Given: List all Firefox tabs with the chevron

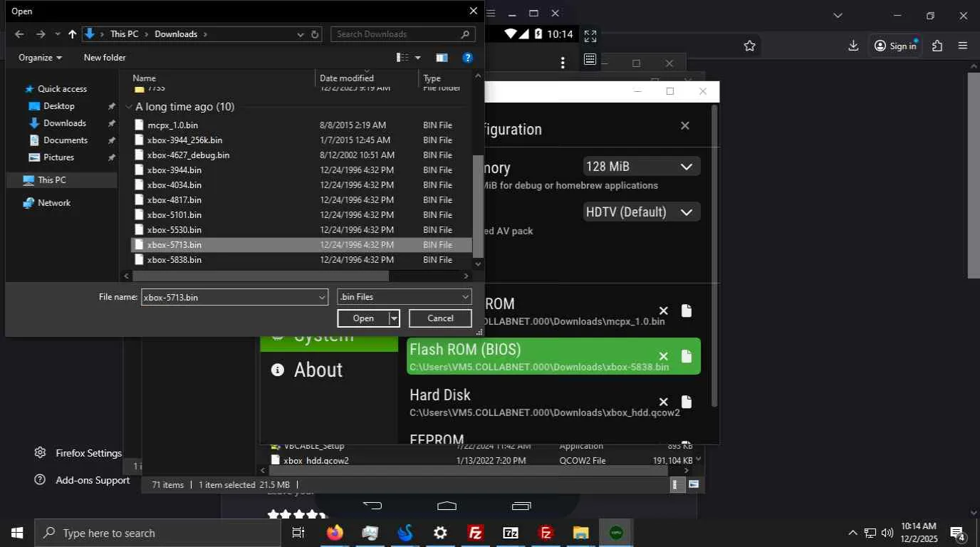Looking at the screenshot, I should (838, 15).
